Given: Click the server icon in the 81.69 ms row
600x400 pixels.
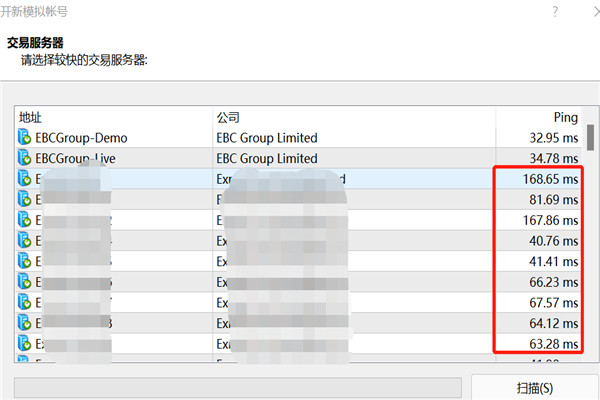Looking at the screenshot, I should click(x=24, y=199).
